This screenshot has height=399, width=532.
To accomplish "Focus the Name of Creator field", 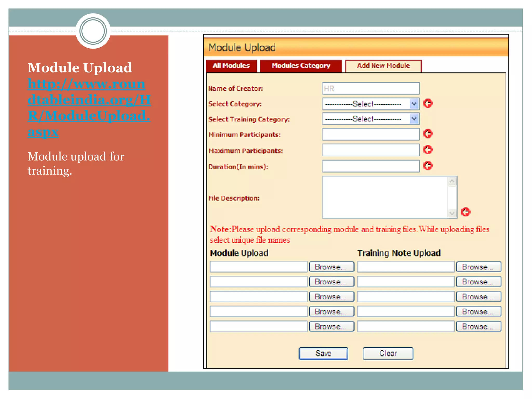I will (x=371, y=89).
